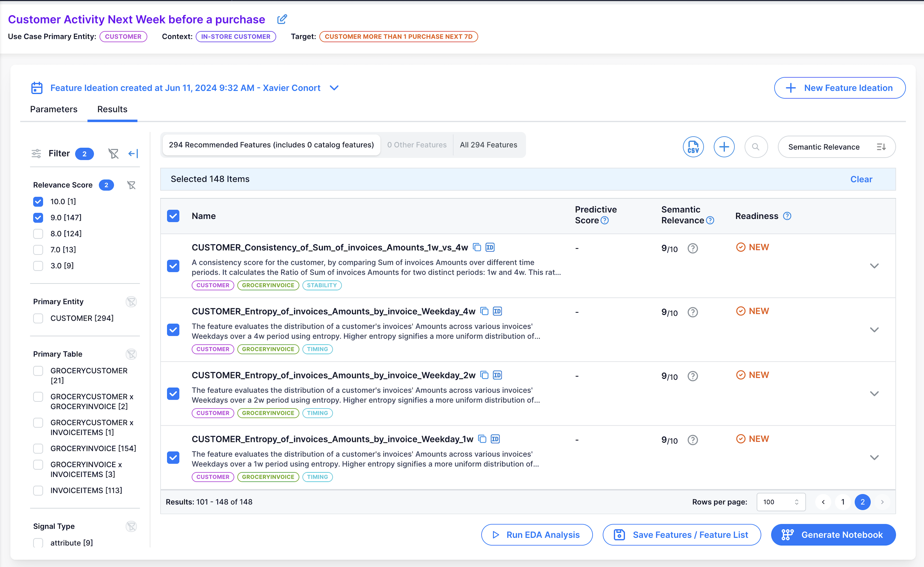This screenshot has height=567, width=924.
Task: Click ID icon of Consistency_of_Sum feature
Action: [x=490, y=247]
